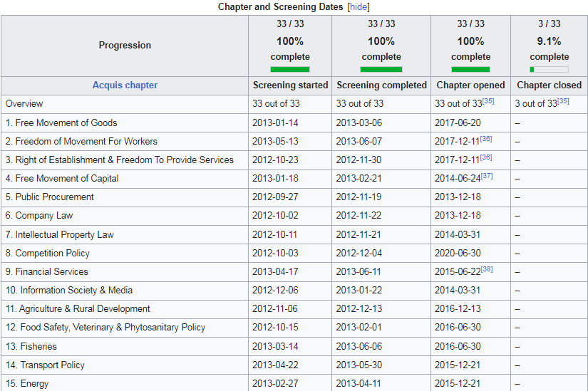Select '8. Competition Policy' row label
The height and width of the screenshot is (391, 588).
[47, 254]
